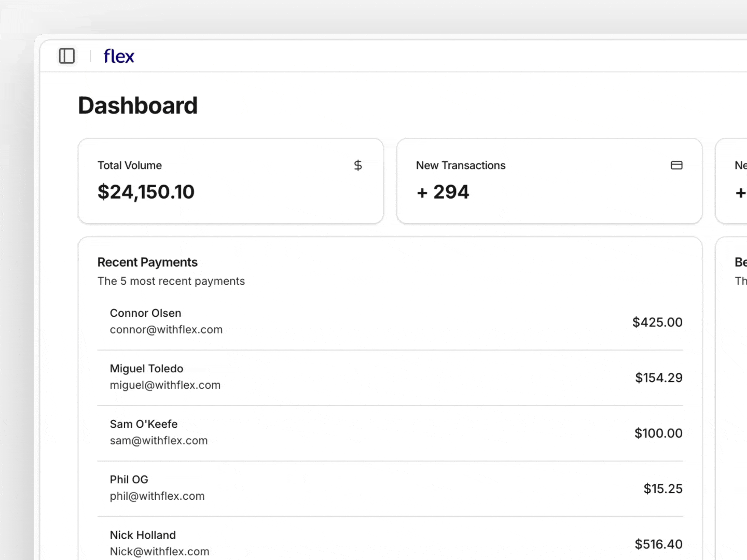
Task: Click the dollar sign icon
Action: click(x=358, y=165)
